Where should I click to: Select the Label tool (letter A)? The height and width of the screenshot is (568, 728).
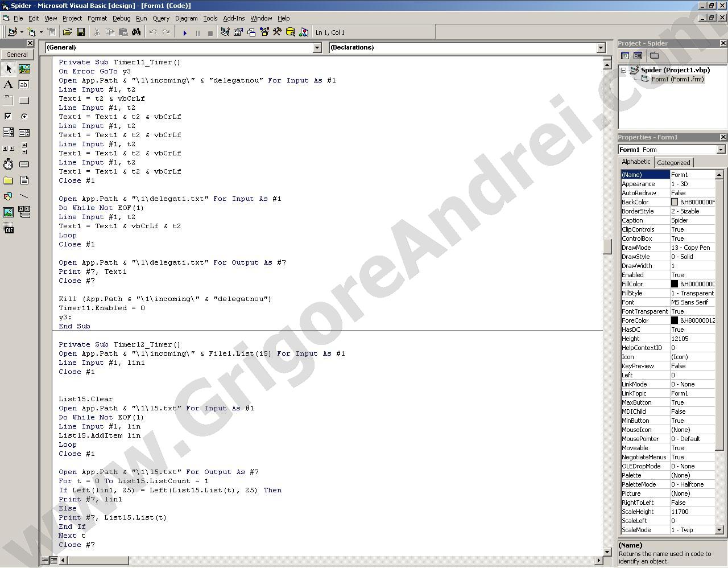click(x=8, y=85)
